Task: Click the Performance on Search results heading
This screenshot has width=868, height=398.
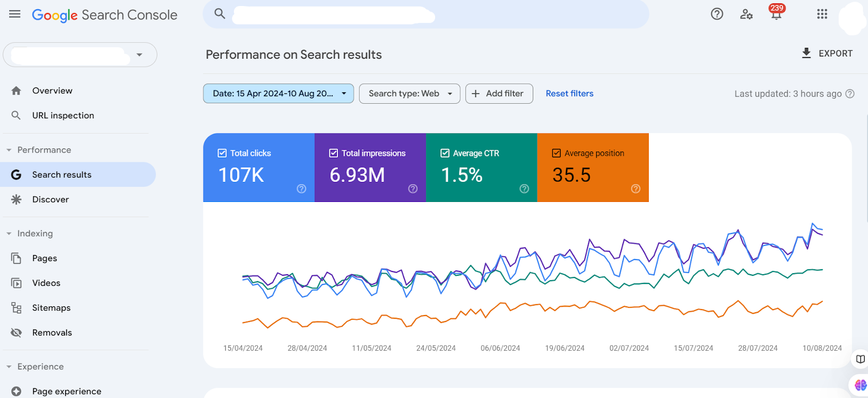Action: point(293,55)
